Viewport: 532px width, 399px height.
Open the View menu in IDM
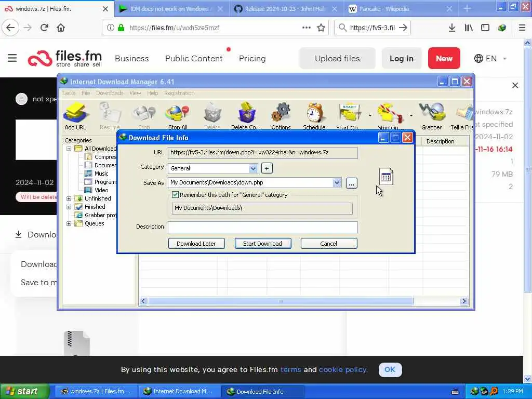(x=135, y=93)
